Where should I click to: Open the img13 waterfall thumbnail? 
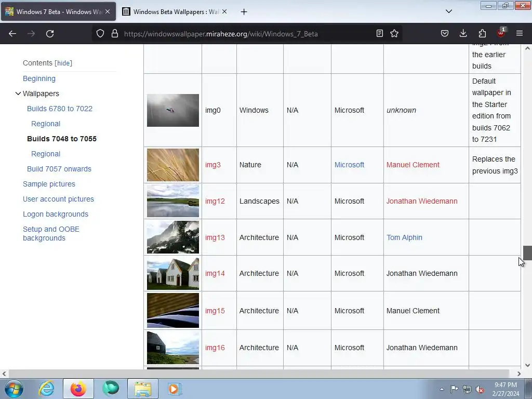click(x=173, y=237)
